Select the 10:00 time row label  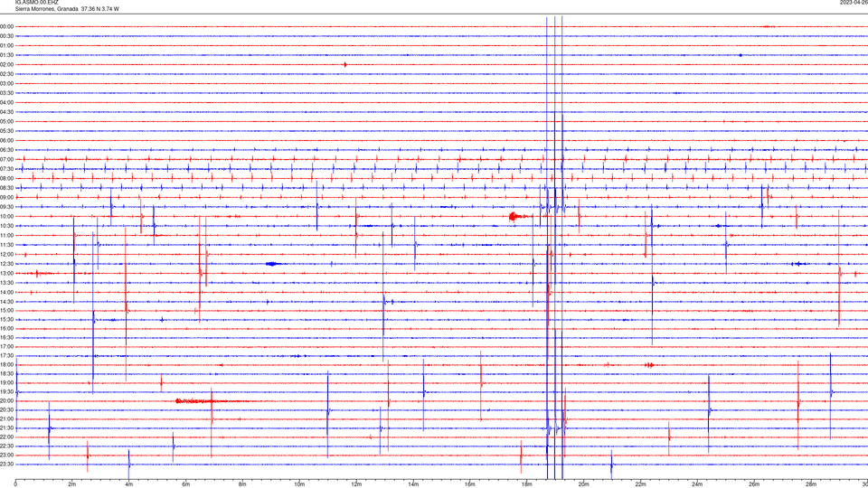[7, 216]
